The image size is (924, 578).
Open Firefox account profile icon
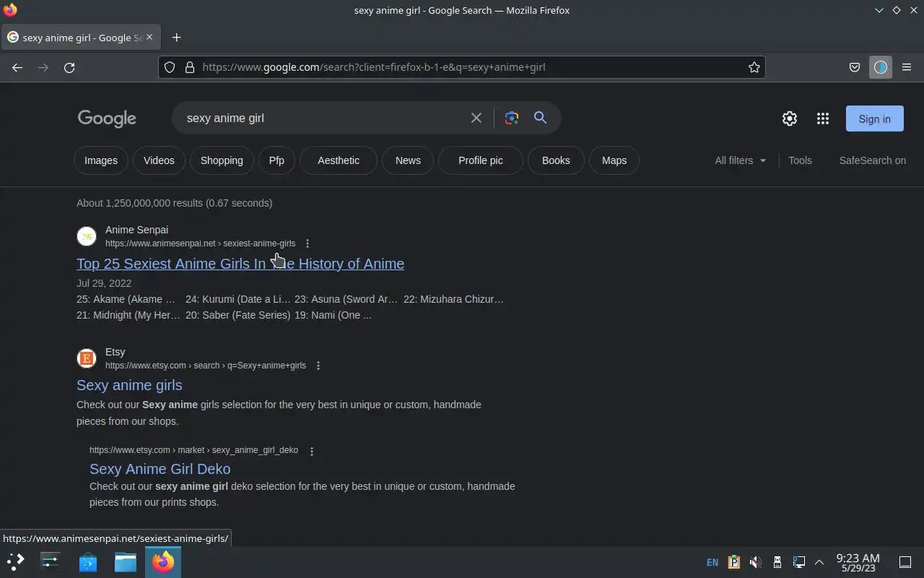[x=880, y=67]
